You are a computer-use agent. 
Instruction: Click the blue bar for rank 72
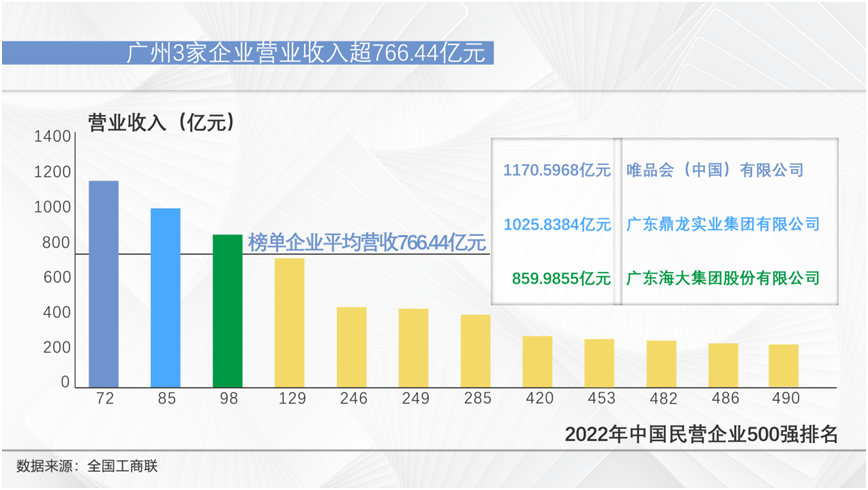point(104,284)
